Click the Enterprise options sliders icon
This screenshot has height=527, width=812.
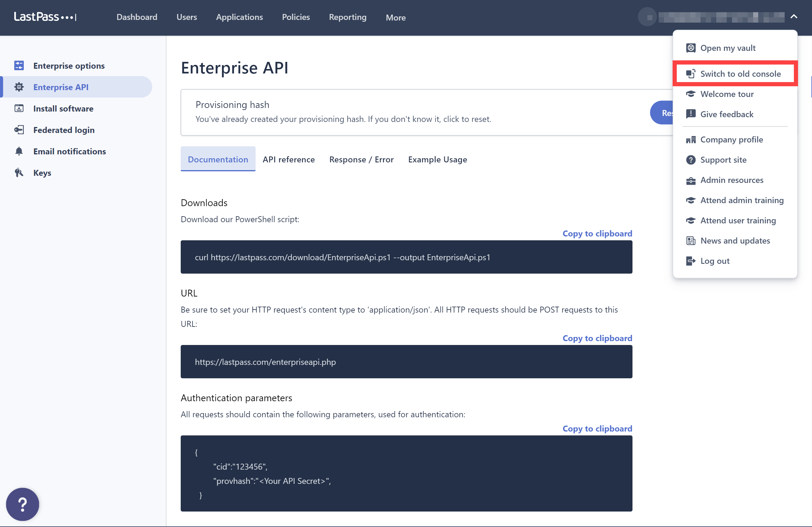point(19,65)
